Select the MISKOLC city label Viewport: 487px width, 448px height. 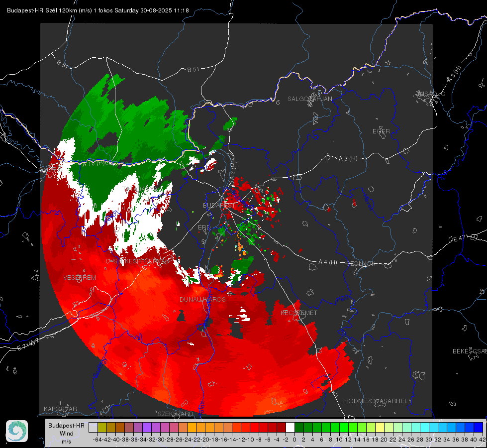[432, 94]
